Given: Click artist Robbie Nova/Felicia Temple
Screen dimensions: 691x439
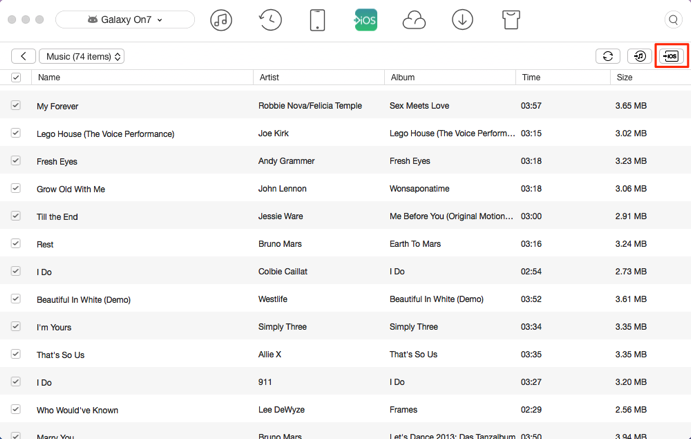Looking at the screenshot, I should 310,106.
